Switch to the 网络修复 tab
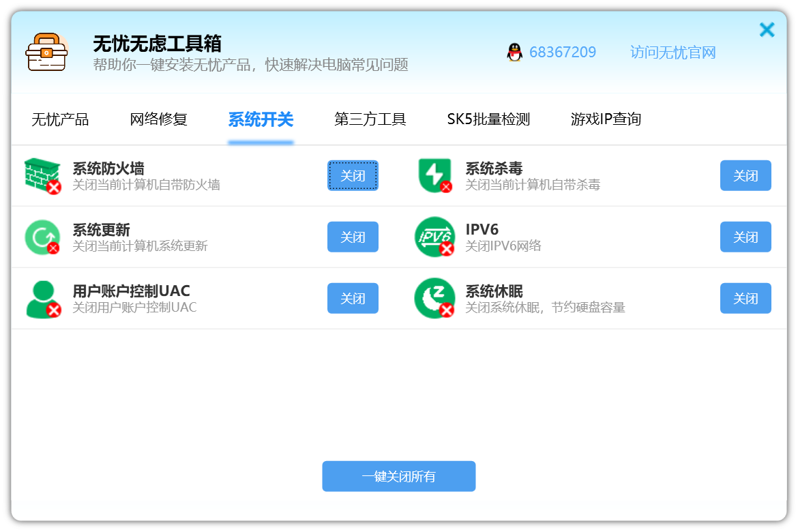This screenshot has height=532, width=798. click(x=158, y=119)
